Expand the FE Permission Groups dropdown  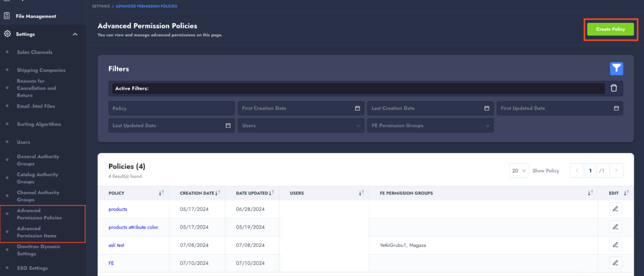(430, 126)
